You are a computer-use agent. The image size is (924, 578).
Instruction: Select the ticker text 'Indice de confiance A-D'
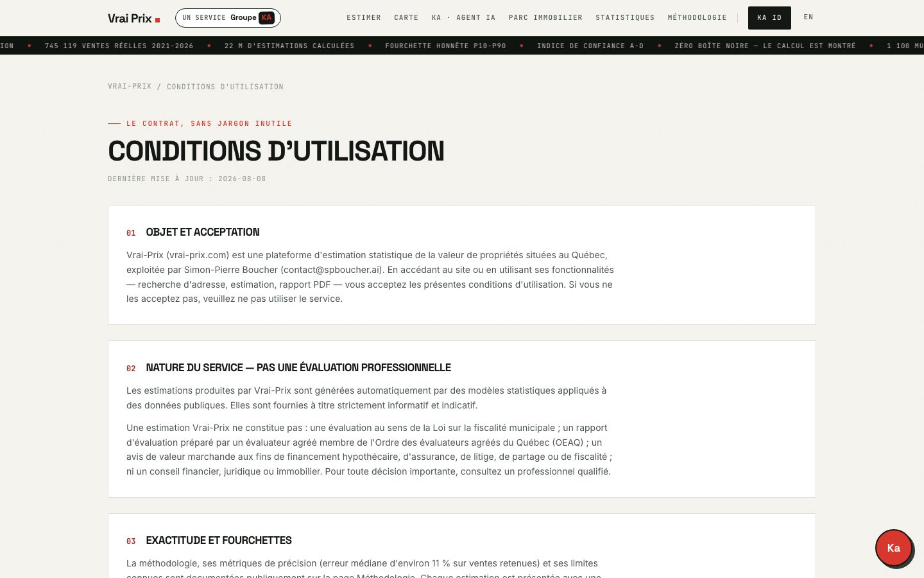590,46
